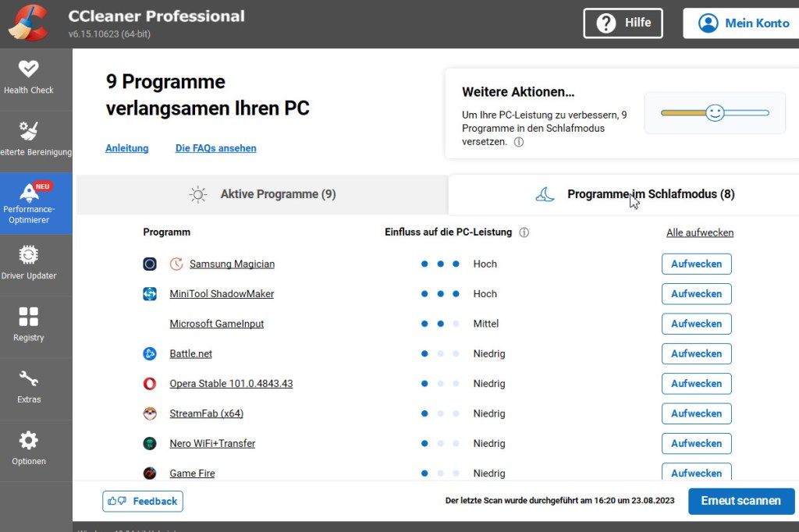
Task: Click the CCleaner broom logo
Action: [29, 23]
